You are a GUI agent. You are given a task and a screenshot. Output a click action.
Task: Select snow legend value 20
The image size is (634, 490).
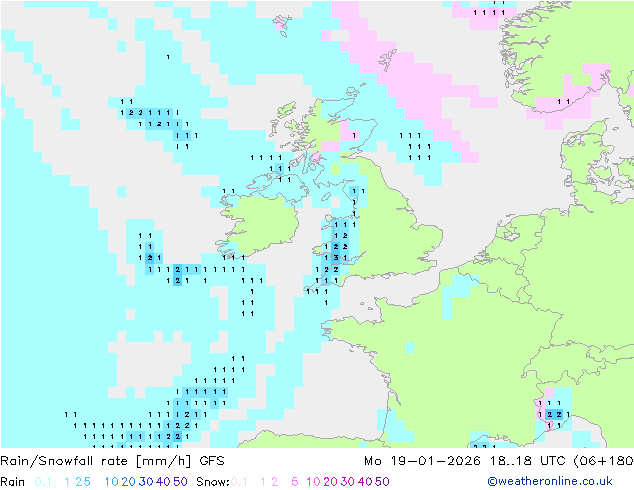(331, 482)
